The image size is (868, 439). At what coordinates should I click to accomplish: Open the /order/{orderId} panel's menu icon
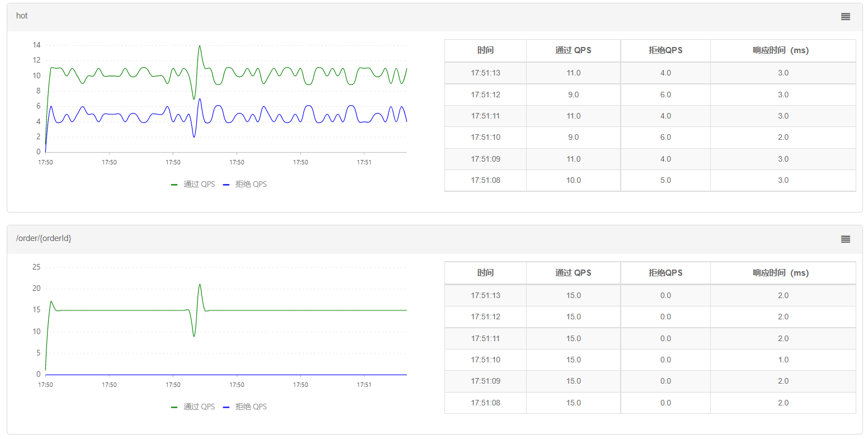point(845,239)
